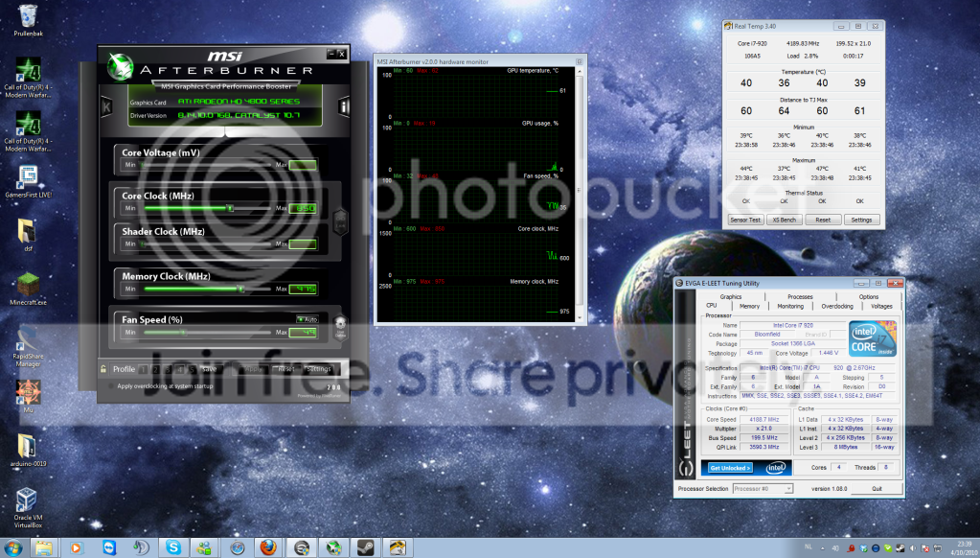Click the Intel logo in E-LEET window
This screenshot has height=558, width=980.
tap(776, 467)
